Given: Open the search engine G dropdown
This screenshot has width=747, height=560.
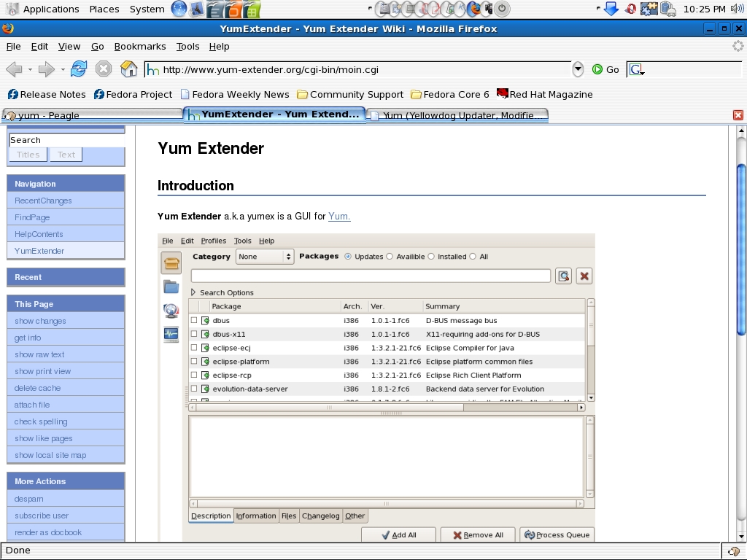Looking at the screenshot, I should coord(637,69).
